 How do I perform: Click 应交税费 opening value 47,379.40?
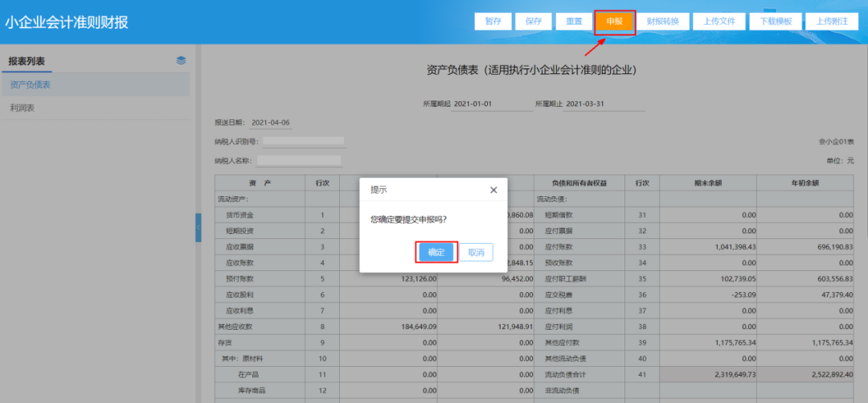click(x=805, y=294)
